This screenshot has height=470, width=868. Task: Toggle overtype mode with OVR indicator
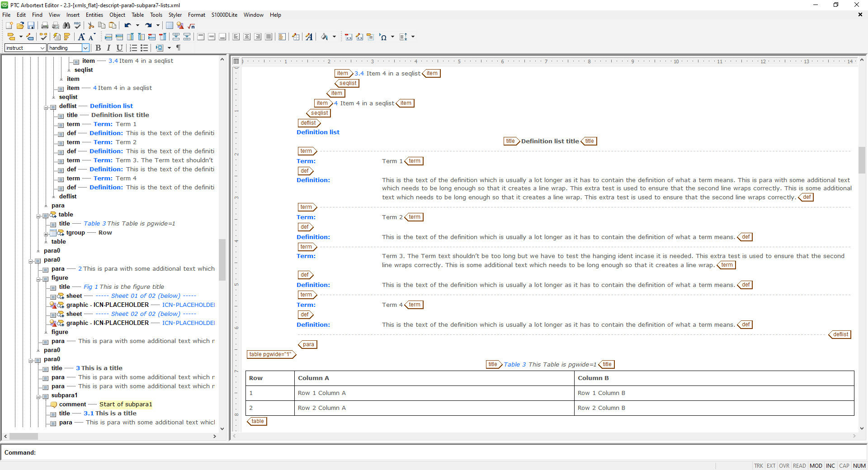[x=783, y=466]
